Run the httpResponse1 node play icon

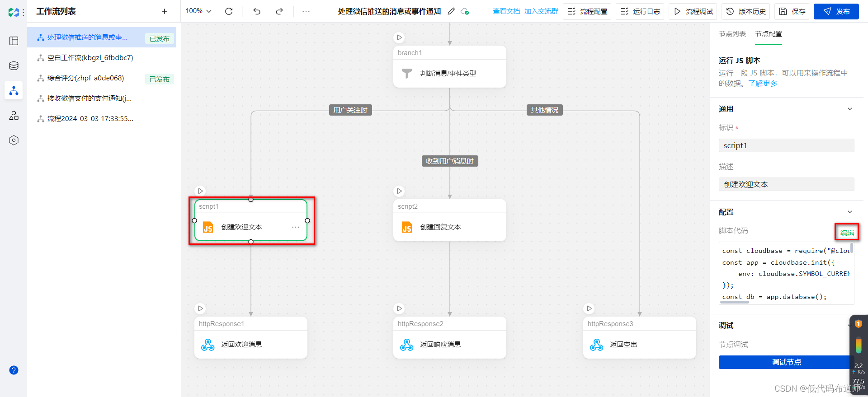coord(200,308)
